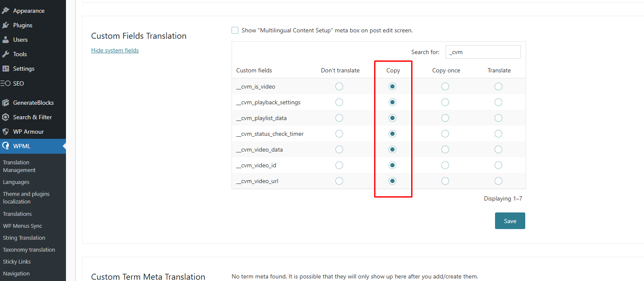The image size is (644, 281).
Task: Click the Custom Fields Translation heading
Action: click(x=139, y=36)
